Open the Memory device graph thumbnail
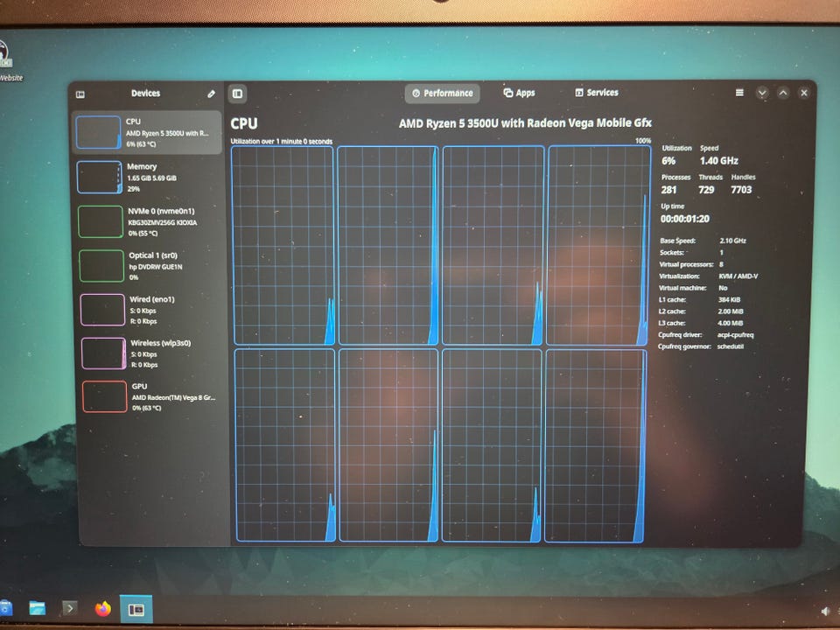The height and width of the screenshot is (630, 840). pos(99,177)
